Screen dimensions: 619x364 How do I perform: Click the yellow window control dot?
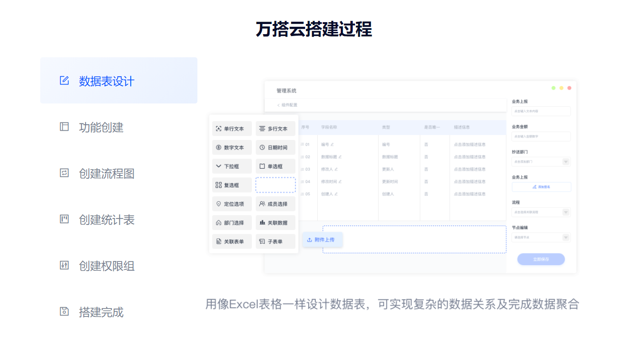[561, 88]
